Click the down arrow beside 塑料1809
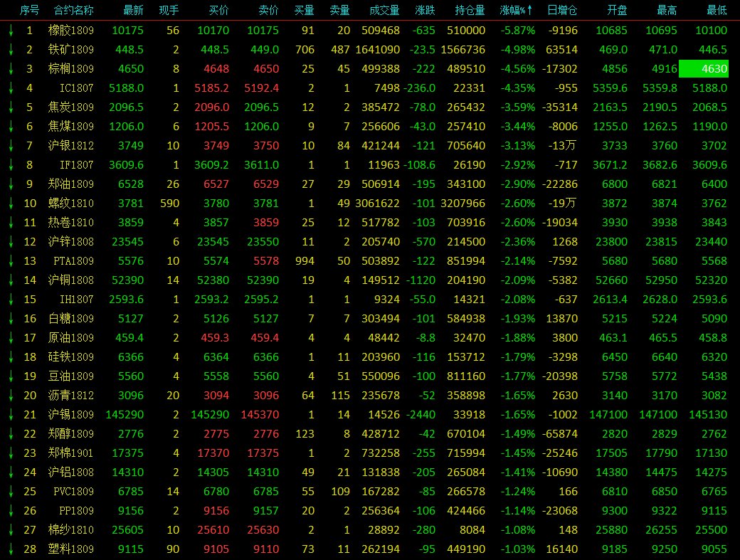Image resolution: width=740 pixels, height=560 pixels. [11, 549]
